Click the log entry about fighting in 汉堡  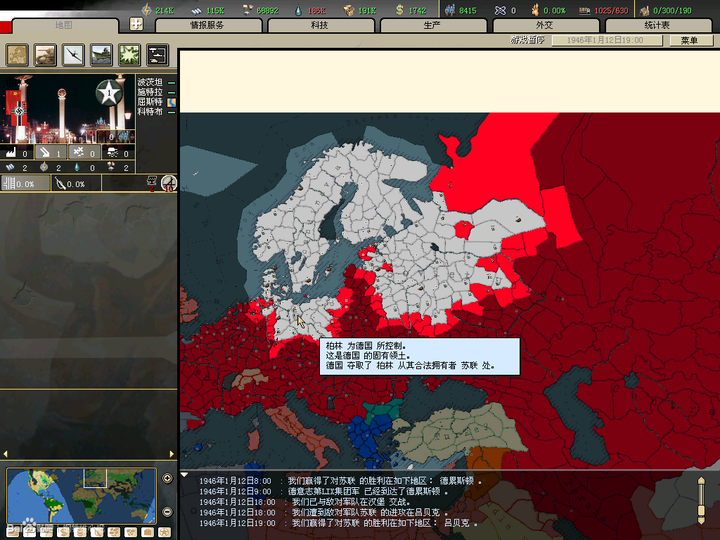tap(304, 502)
